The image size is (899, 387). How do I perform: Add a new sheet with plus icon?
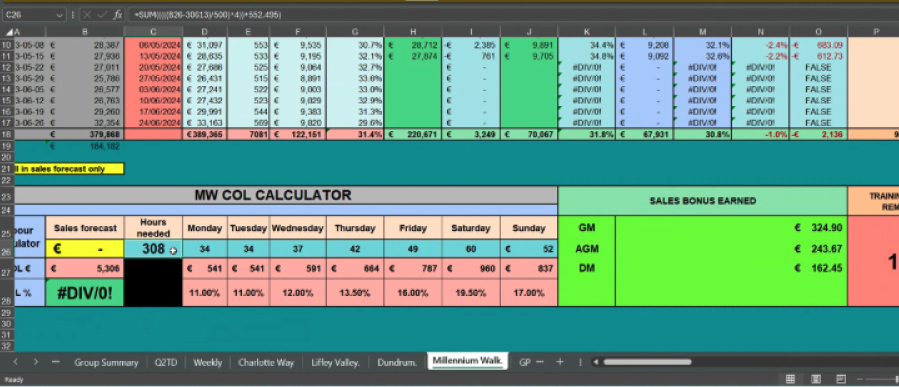(560, 362)
